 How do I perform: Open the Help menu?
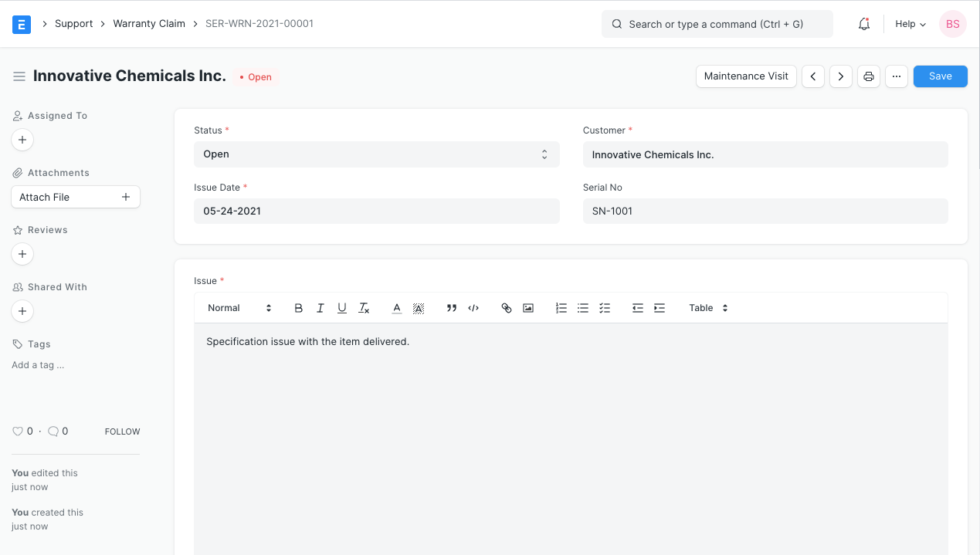910,24
